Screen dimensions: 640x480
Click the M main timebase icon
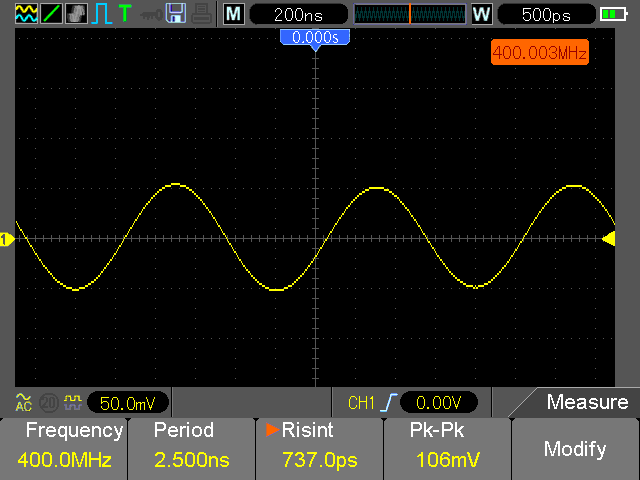[233, 14]
